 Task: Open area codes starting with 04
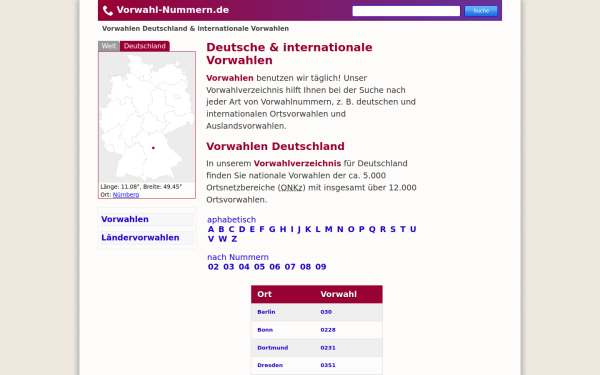pos(244,267)
